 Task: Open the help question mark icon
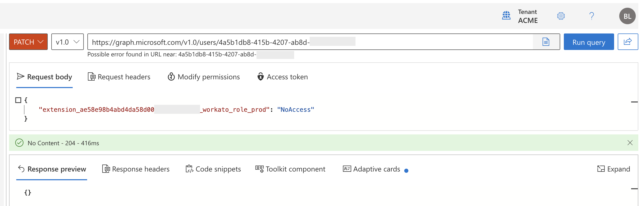(592, 16)
